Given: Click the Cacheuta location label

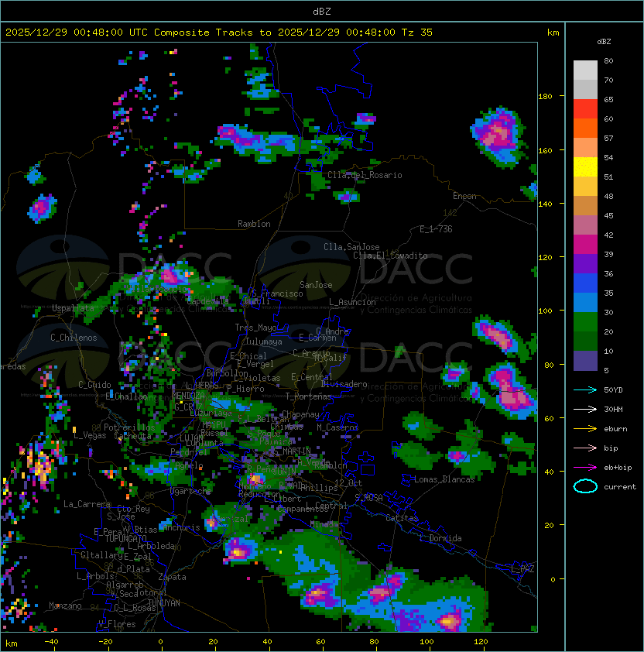Looking at the screenshot, I should (x=132, y=436).
